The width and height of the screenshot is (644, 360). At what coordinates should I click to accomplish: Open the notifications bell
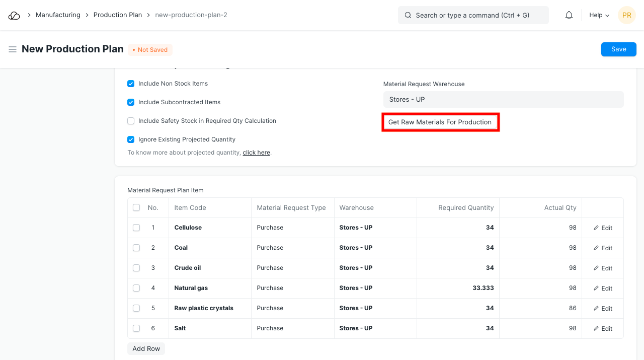click(569, 15)
